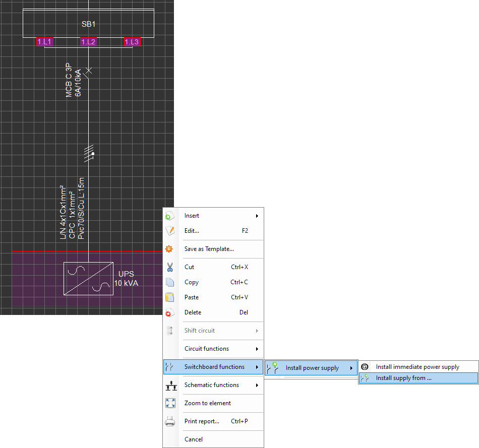The height and width of the screenshot is (448, 479).
Task: Click the Insert menu icon
Action: (169, 216)
